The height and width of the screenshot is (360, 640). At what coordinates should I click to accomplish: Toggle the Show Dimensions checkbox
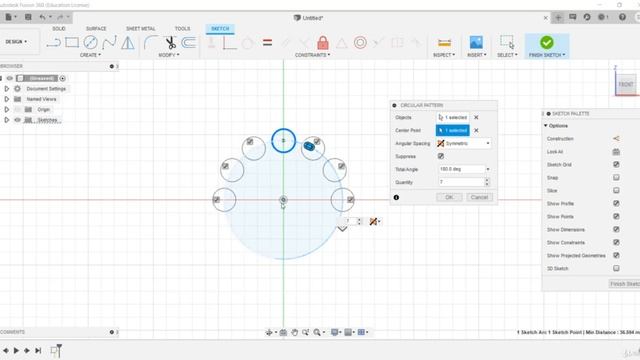pyautogui.click(x=616, y=229)
